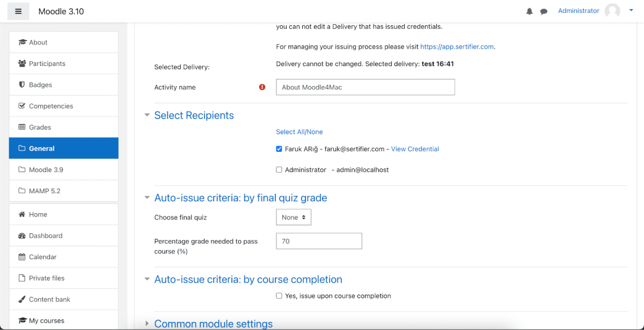This screenshot has height=330, width=644.
Task: Open the hamburger side panel menu
Action: tap(18, 11)
